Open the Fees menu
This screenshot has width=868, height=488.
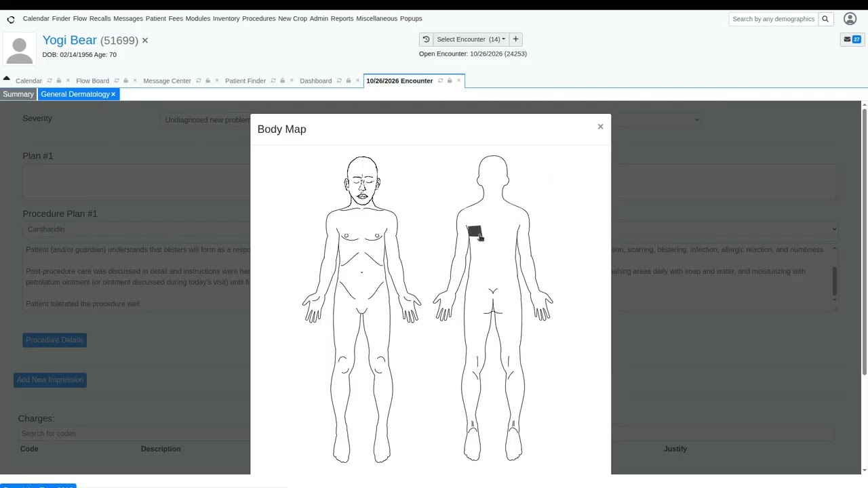point(176,18)
